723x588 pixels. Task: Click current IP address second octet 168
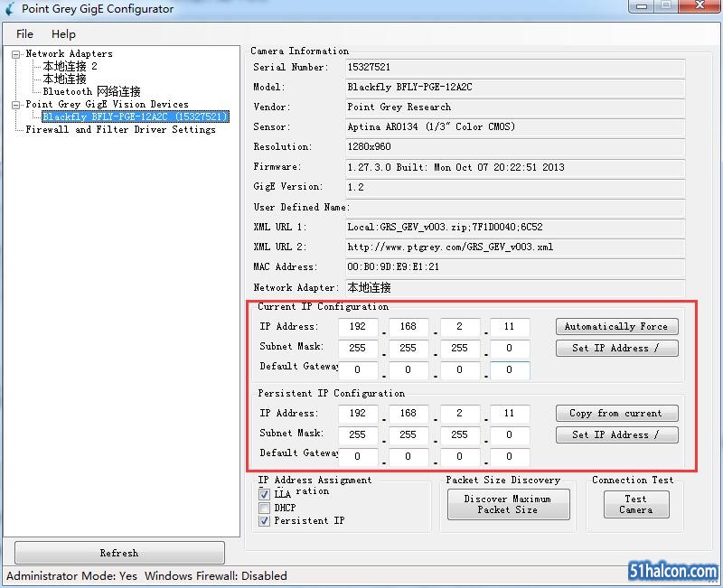pos(408,327)
